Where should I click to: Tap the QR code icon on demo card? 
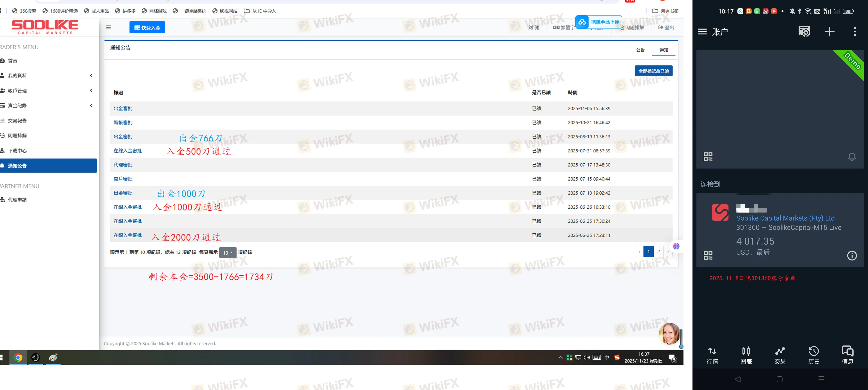708,157
